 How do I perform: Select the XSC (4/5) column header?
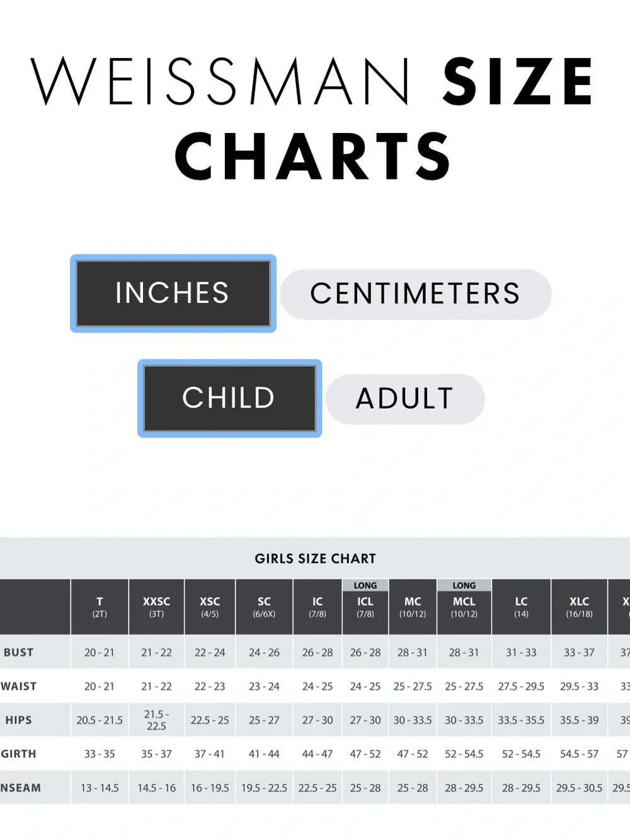(x=210, y=607)
